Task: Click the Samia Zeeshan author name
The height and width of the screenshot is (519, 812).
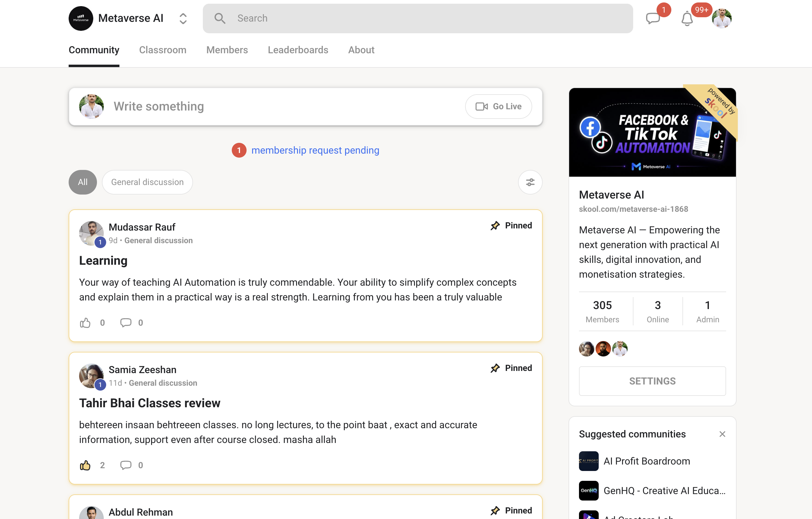Action: point(142,370)
